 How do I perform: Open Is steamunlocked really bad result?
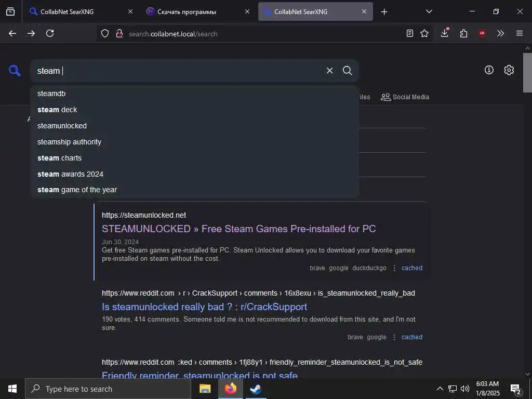point(204,307)
